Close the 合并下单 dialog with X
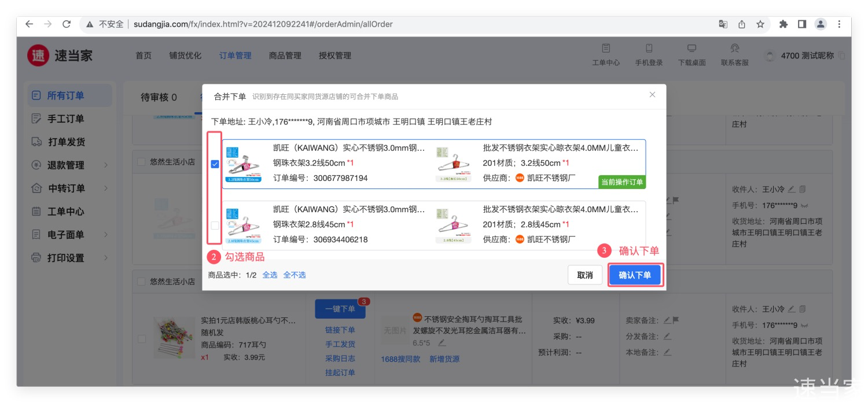The width and height of the screenshot is (868, 403). pos(652,95)
